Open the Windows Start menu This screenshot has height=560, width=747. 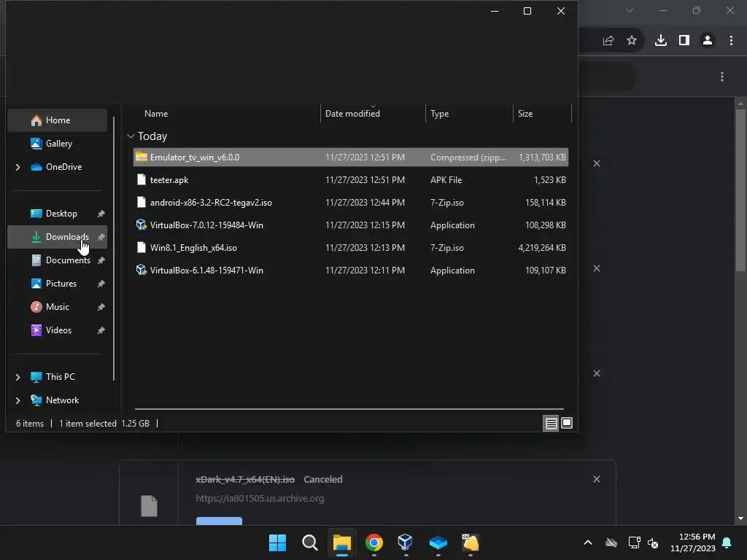click(x=277, y=542)
